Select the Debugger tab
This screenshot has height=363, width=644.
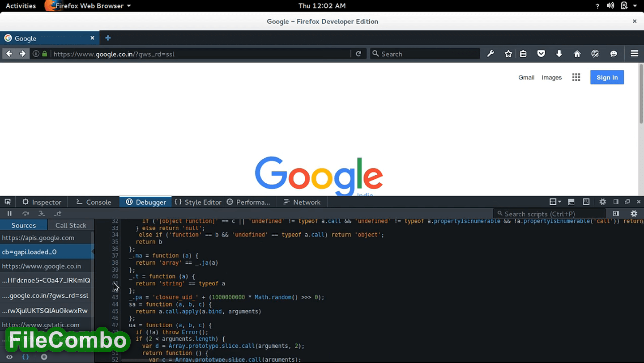pos(146,202)
